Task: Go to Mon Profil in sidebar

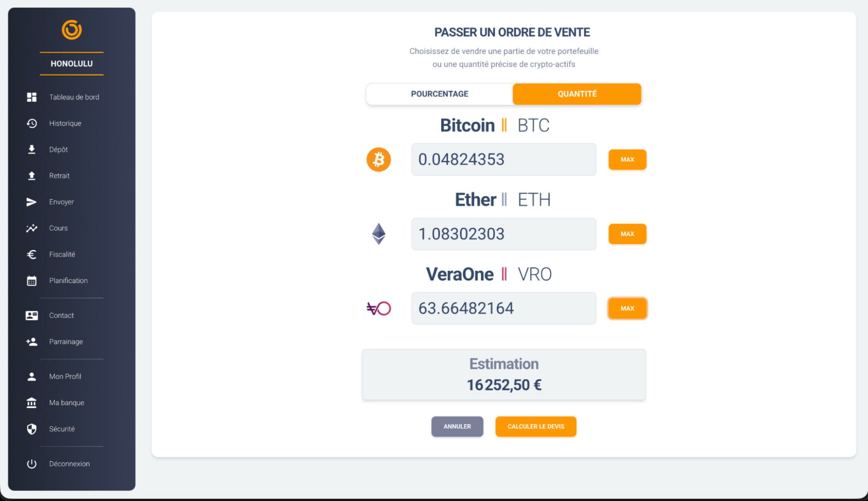Action: (65, 377)
